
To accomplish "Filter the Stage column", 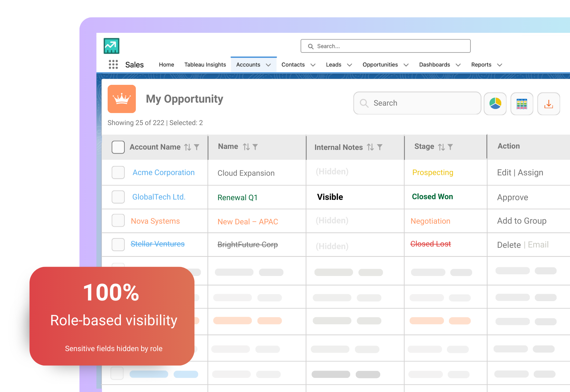I will point(450,147).
